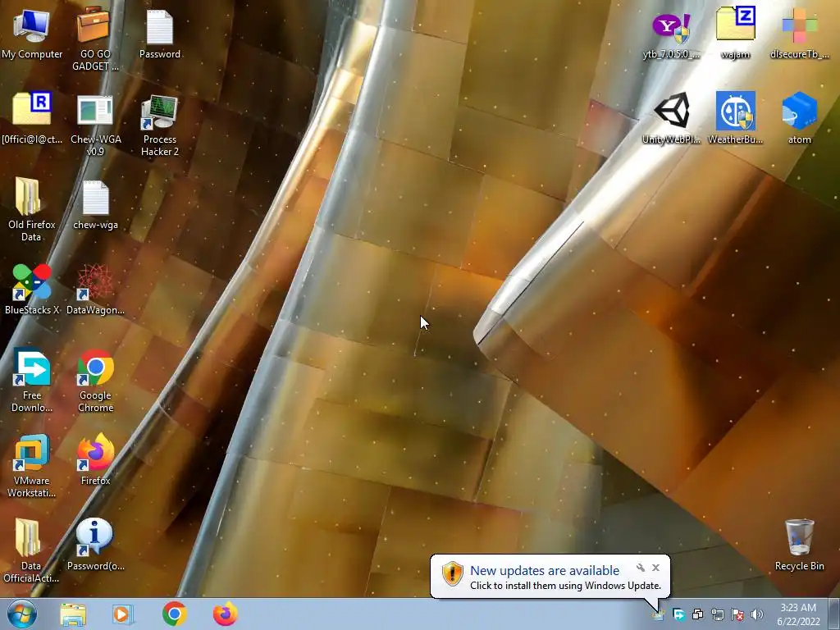This screenshot has width=840, height=630.
Task: Select the Old Firefox Data folder
Action: (32, 210)
